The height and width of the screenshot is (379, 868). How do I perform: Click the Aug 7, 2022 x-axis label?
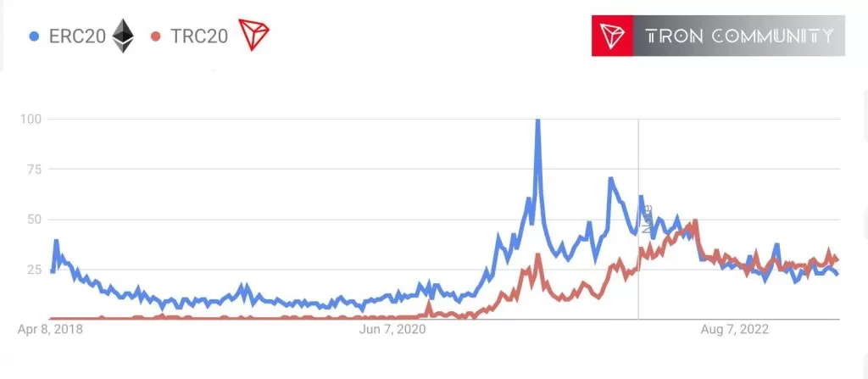point(736,330)
